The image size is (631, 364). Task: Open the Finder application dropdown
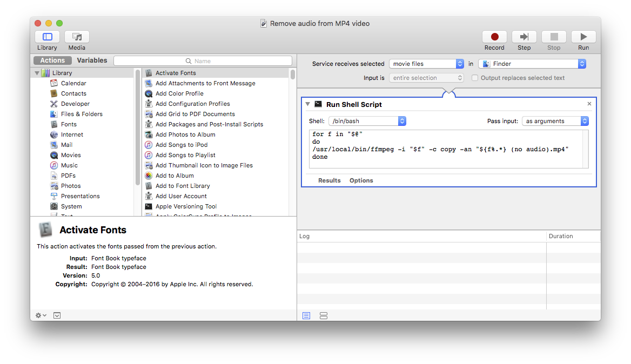pos(532,64)
